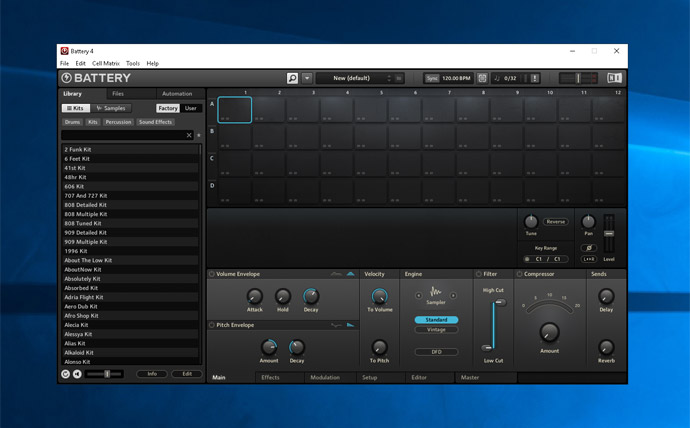Click the Key Range C1 / C1 field
This screenshot has height=428, width=690.
tap(548, 259)
